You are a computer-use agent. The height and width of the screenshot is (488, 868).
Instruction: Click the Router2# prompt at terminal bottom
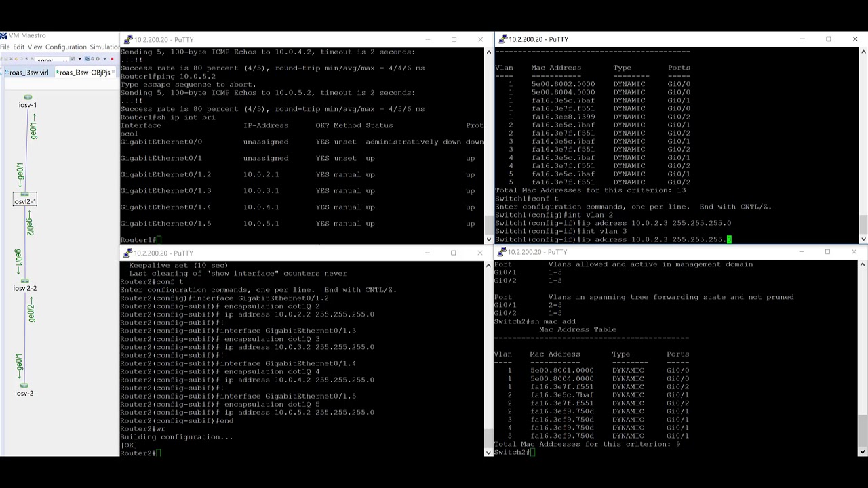pos(138,453)
